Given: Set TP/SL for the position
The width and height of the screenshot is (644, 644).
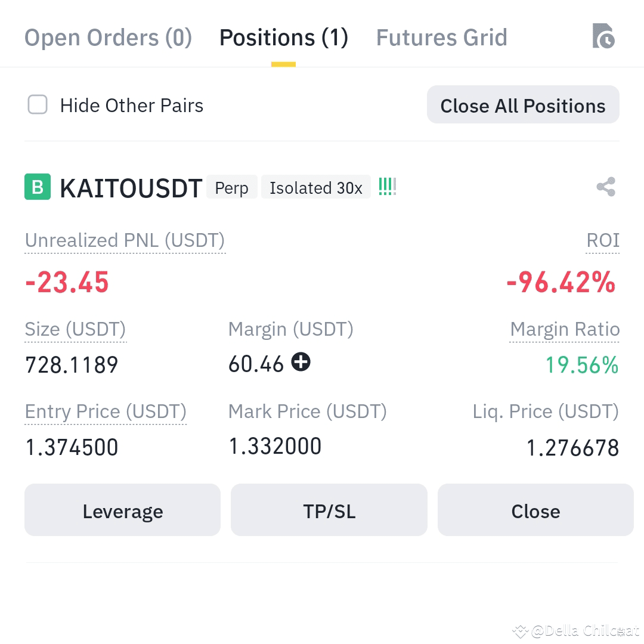Looking at the screenshot, I should (x=329, y=510).
